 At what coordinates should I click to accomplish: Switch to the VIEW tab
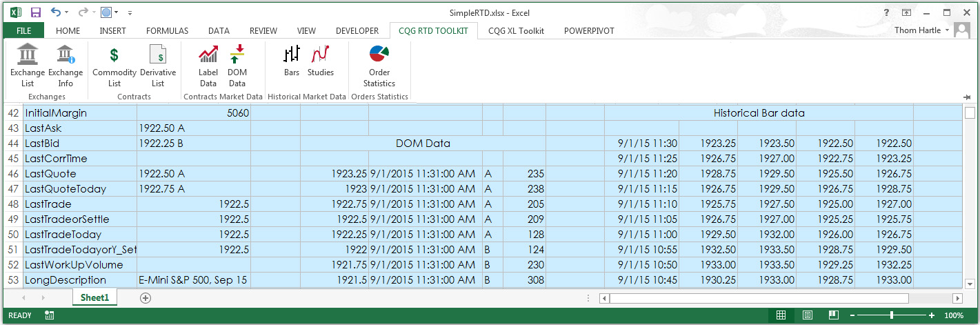306,30
